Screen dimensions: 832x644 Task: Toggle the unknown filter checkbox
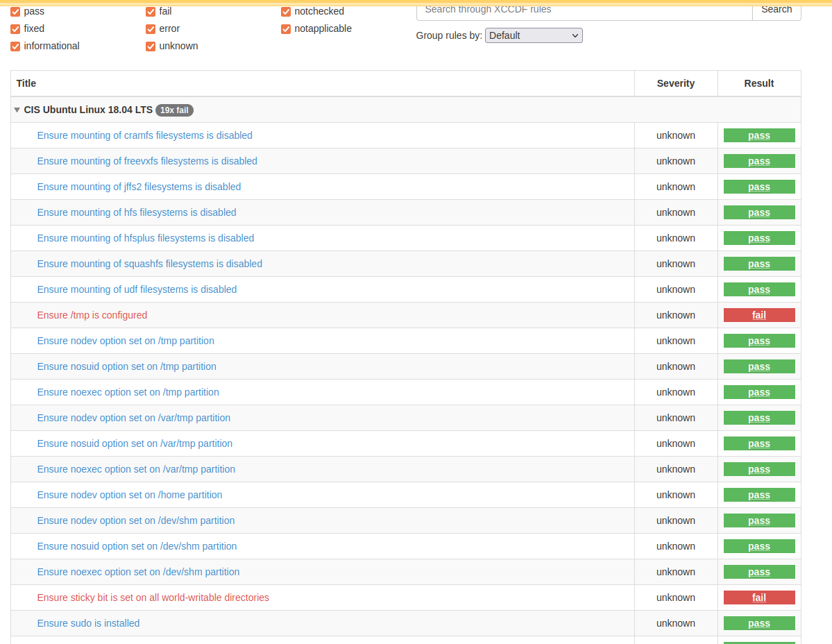[151, 46]
